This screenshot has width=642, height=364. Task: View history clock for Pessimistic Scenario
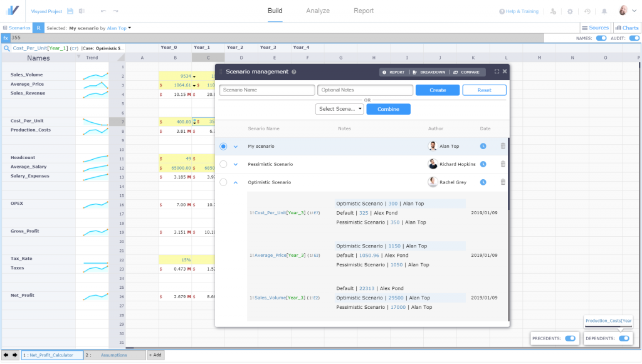[483, 164]
